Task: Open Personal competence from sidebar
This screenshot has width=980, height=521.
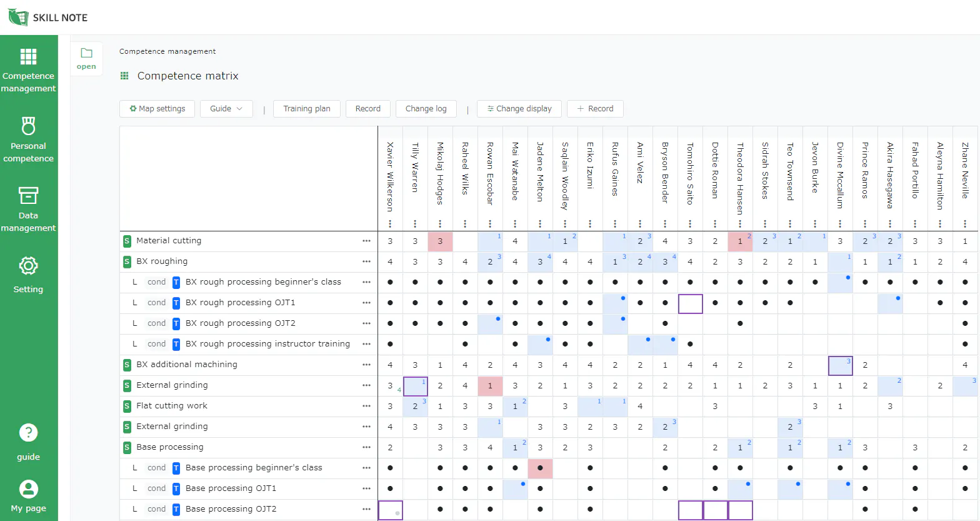Action: pos(28,139)
